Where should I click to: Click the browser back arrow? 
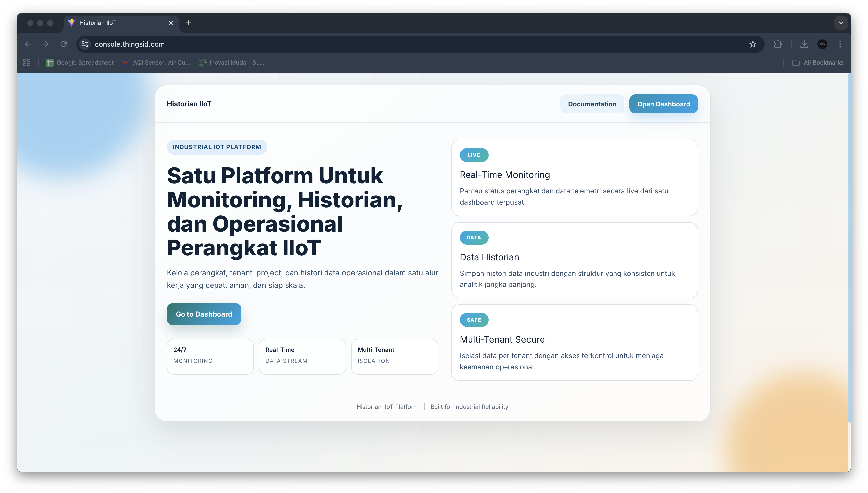coord(28,44)
